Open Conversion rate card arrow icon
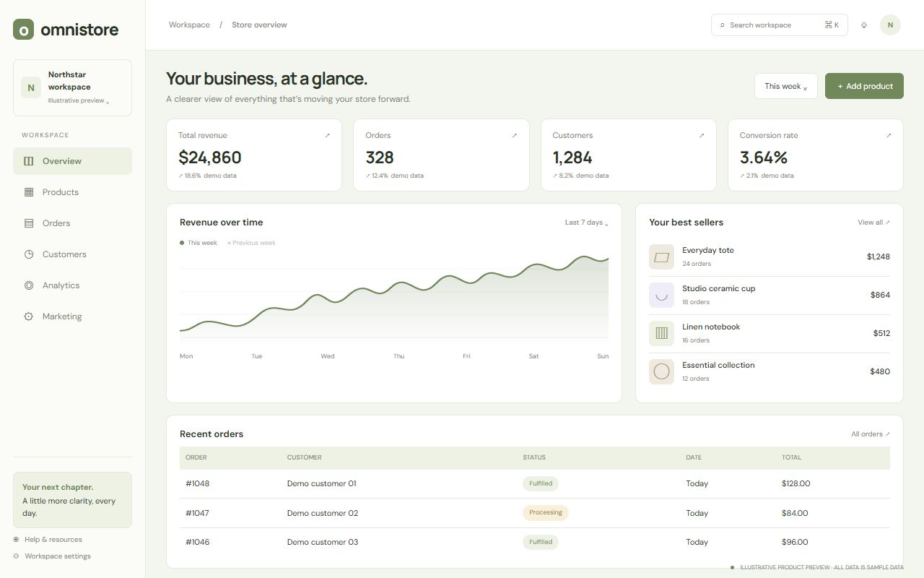The height and width of the screenshot is (578, 924). [x=889, y=135]
